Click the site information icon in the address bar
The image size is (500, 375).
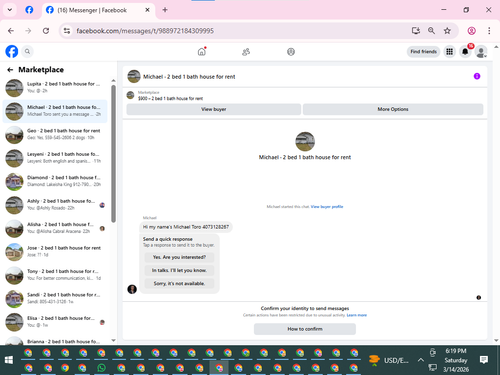[x=67, y=31]
